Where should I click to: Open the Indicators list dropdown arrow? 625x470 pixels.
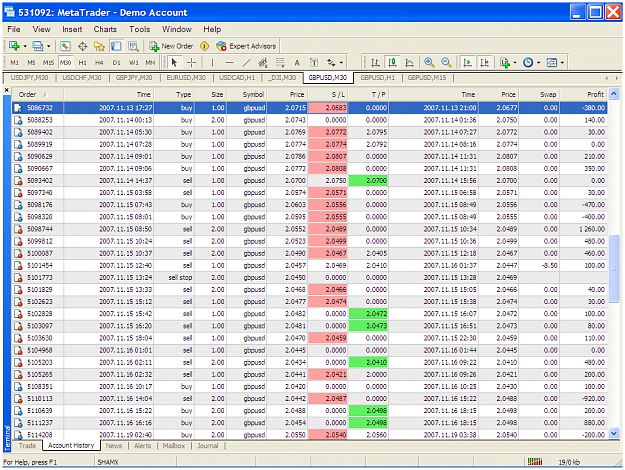(x=515, y=63)
